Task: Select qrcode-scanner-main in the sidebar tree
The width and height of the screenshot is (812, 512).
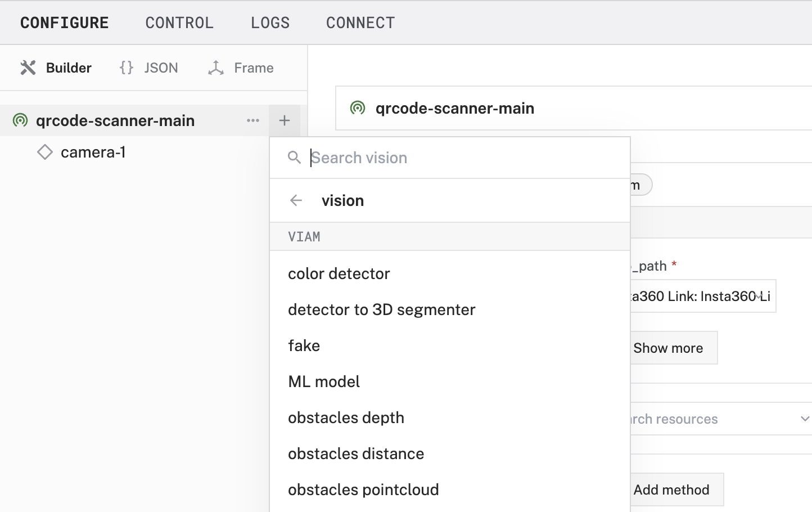Action: point(115,120)
